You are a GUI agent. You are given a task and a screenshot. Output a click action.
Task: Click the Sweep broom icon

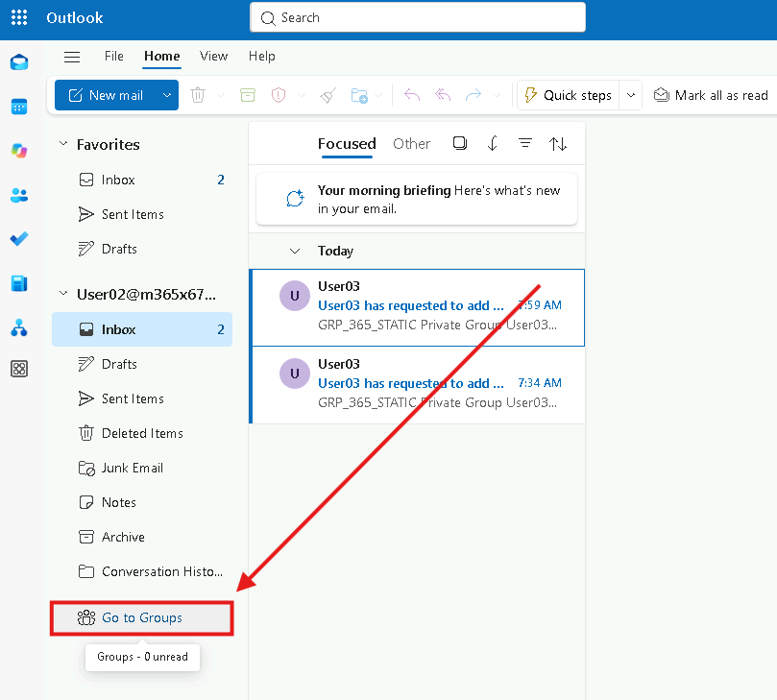(x=328, y=95)
